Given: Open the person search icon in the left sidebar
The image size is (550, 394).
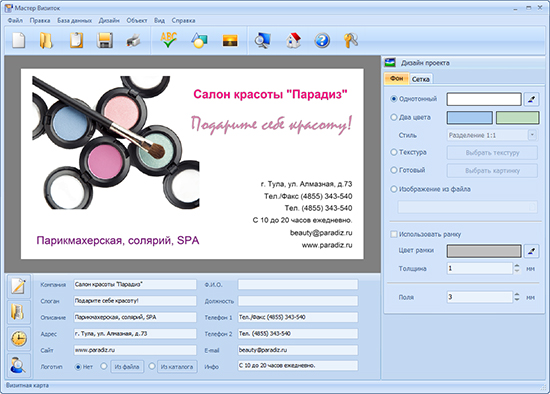Looking at the screenshot, I should click(19, 365).
